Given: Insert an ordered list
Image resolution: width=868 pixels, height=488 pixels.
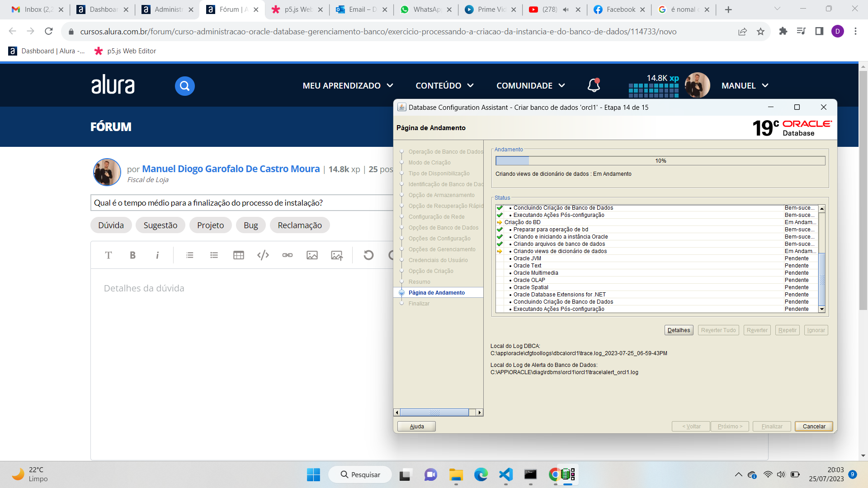Looking at the screenshot, I should point(190,255).
